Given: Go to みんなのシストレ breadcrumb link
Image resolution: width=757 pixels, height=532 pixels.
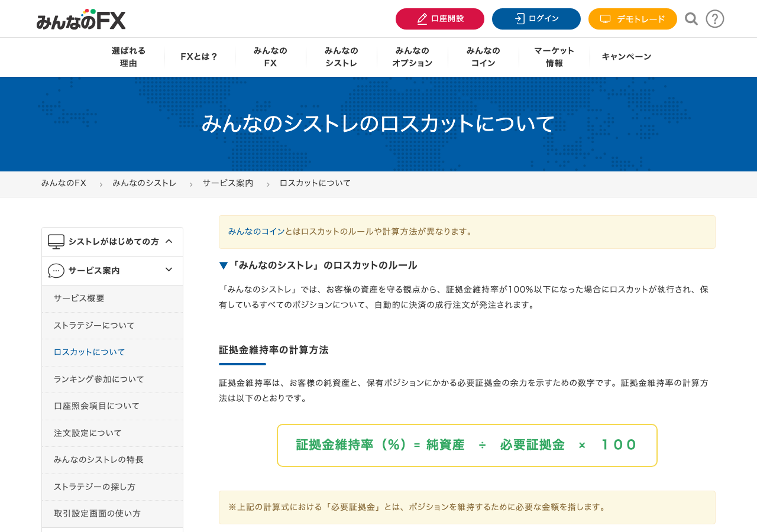Looking at the screenshot, I should 144,183.
